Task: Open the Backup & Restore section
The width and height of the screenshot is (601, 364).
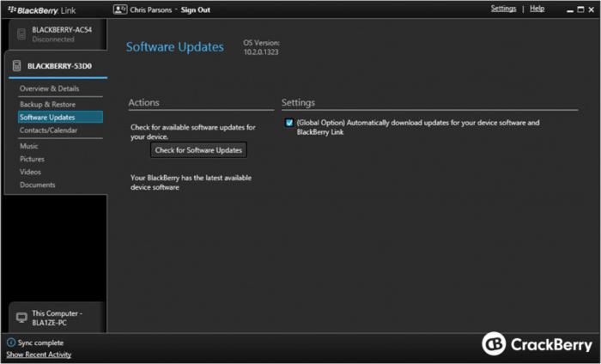Action: [x=47, y=104]
